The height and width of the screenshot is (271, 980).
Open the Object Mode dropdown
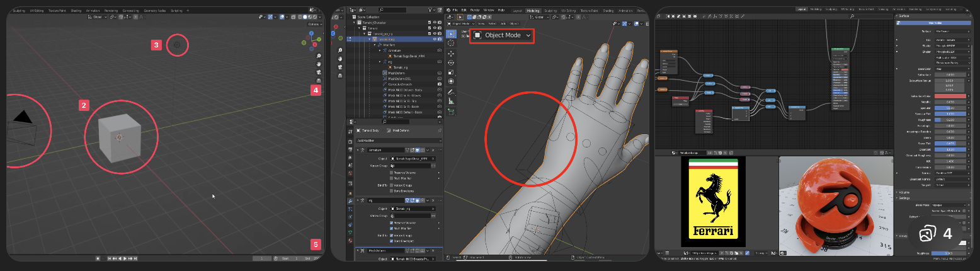(502, 36)
